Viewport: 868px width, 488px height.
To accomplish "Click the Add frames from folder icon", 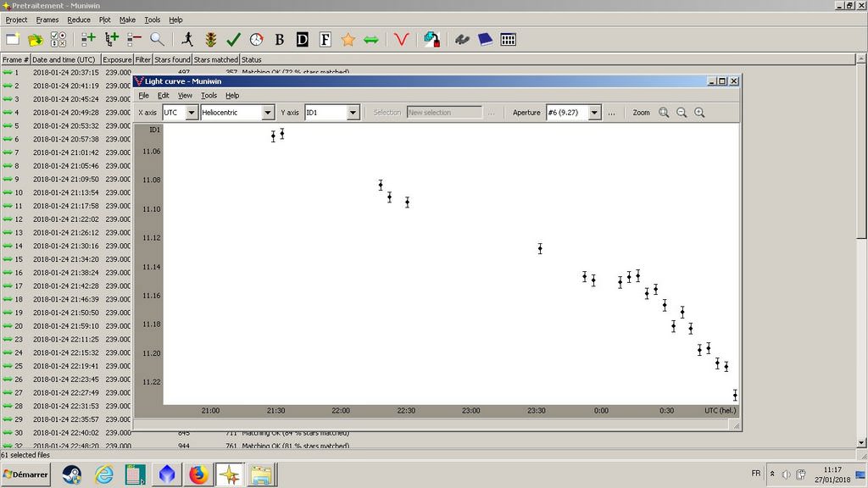I will pyautogui.click(x=111, y=39).
